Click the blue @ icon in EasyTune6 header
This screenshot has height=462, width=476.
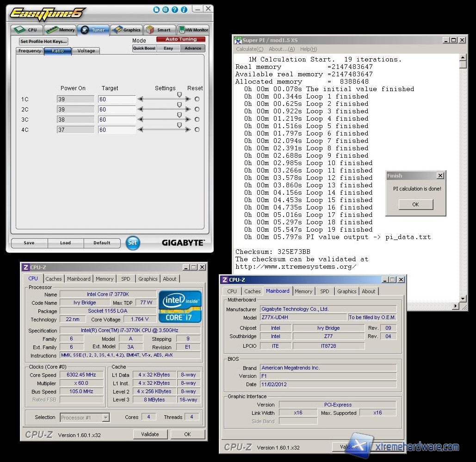point(166,10)
